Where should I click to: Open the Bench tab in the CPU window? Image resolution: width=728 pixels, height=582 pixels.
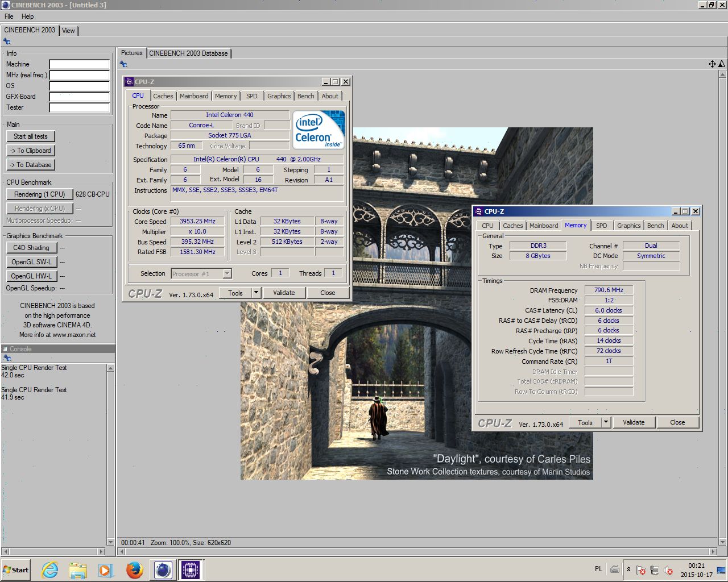306,96
